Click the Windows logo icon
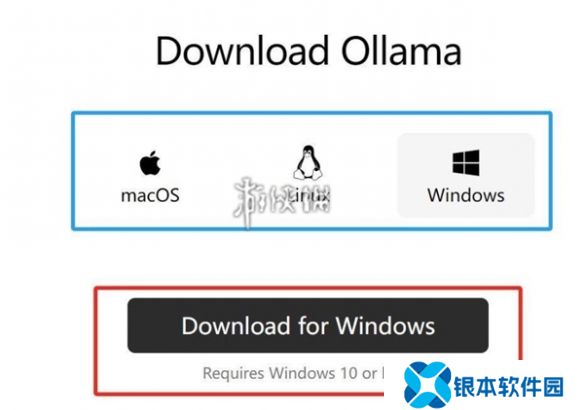 (466, 163)
